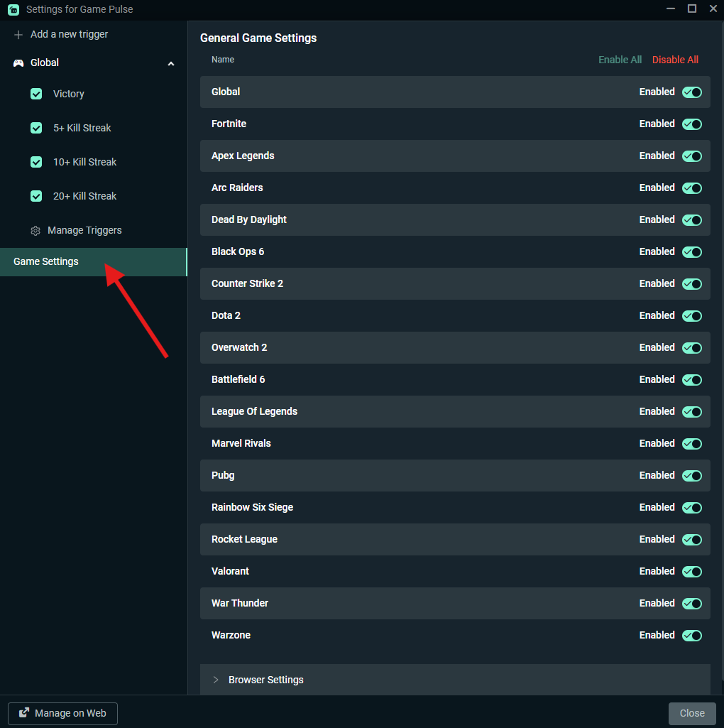Select the Victory trigger label
This screenshot has height=728, width=724.
click(x=69, y=94)
